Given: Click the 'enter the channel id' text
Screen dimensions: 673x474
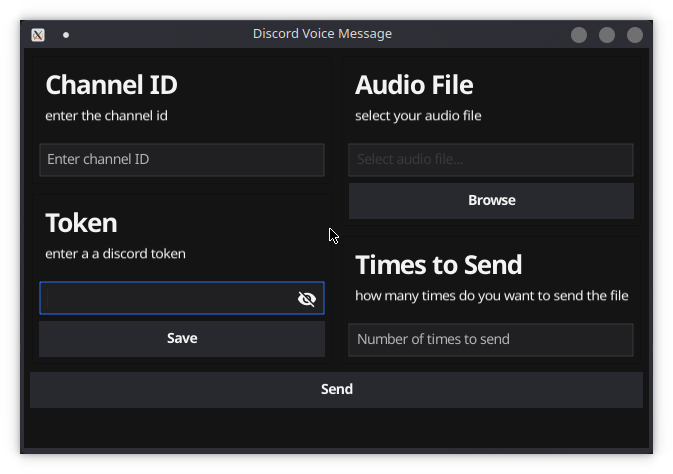Looking at the screenshot, I should [106, 116].
